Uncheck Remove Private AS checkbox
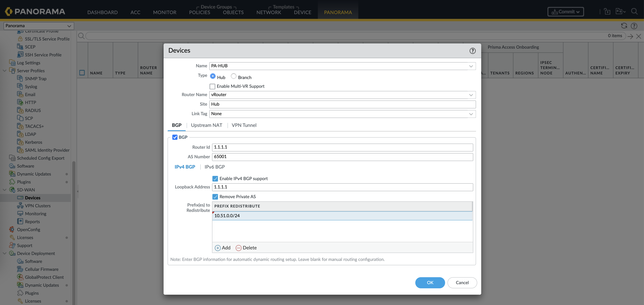644x305 pixels. (x=215, y=197)
